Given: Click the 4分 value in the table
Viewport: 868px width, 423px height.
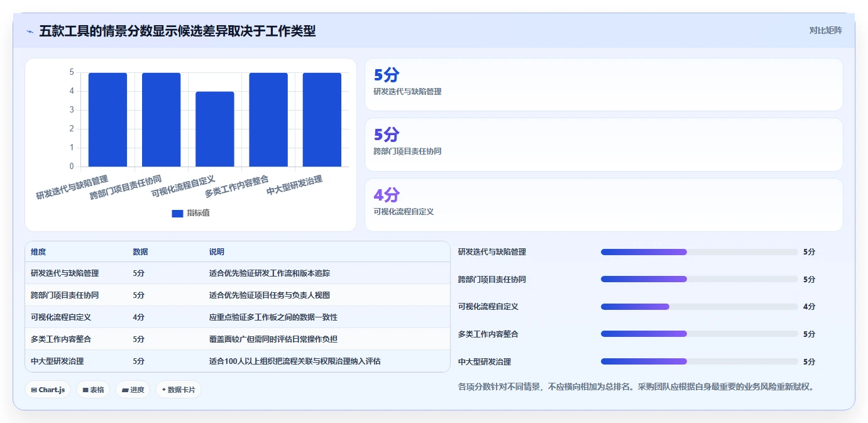Looking at the screenshot, I should tap(139, 317).
